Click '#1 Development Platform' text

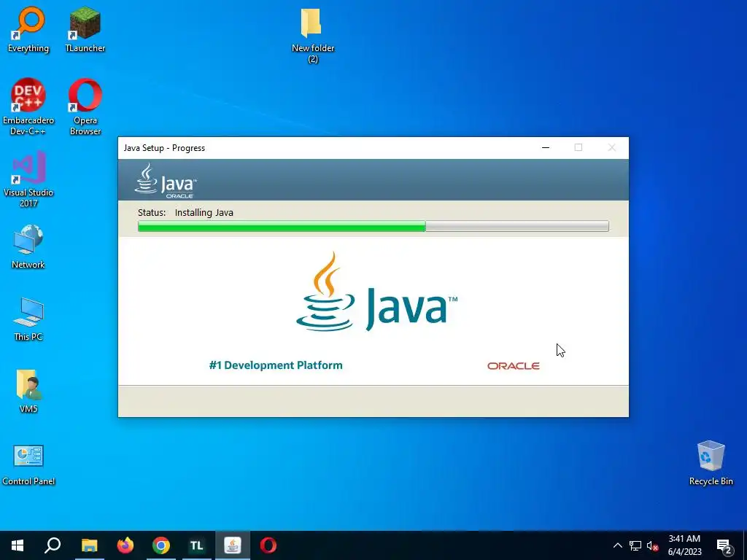click(276, 365)
